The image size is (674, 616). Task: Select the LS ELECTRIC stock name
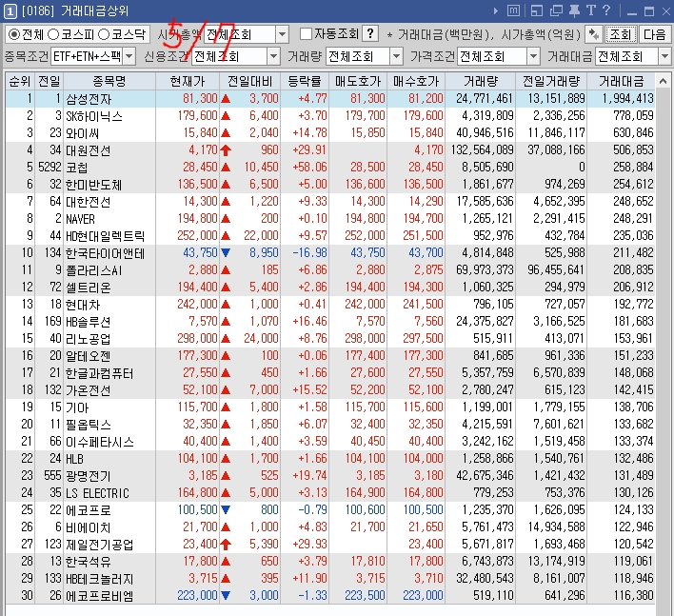point(97,493)
